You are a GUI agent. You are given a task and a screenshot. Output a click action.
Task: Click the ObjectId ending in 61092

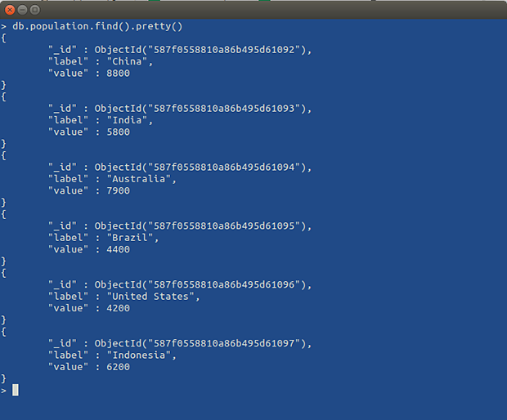click(203, 50)
